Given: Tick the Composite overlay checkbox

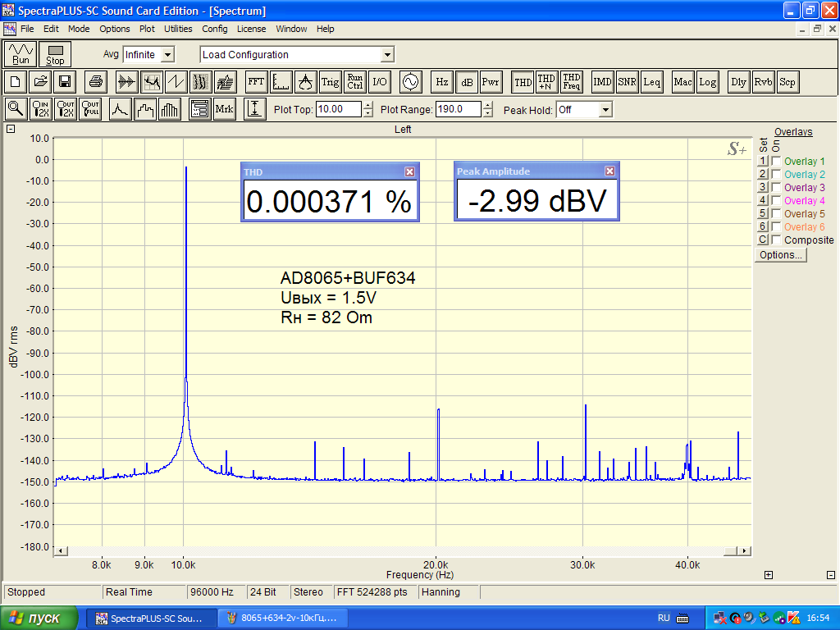Looking at the screenshot, I should pos(776,240).
